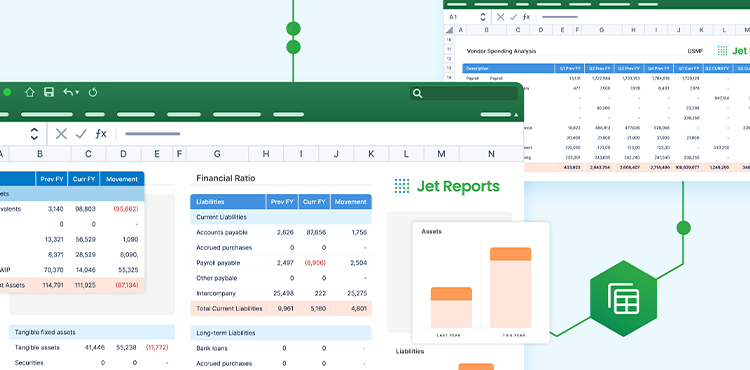Viewport: 750px width, 370px height.
Task: Click the magnifier icon in search box
Action: pos(418,94)
